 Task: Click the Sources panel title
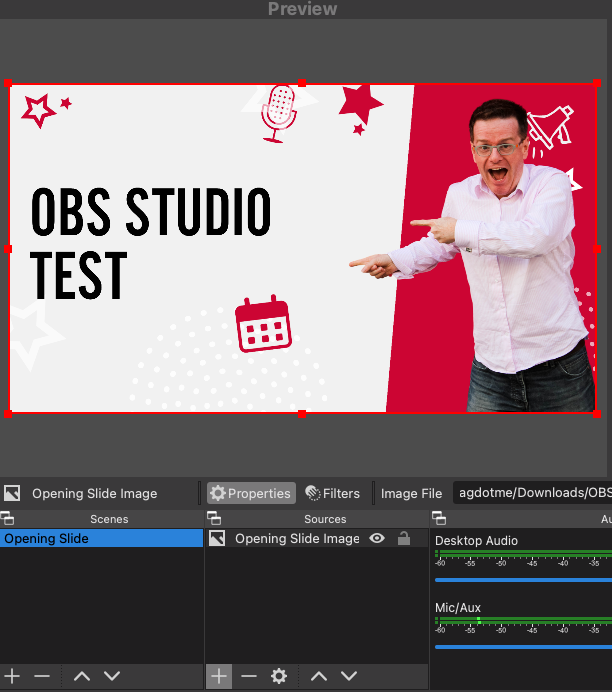325,519
